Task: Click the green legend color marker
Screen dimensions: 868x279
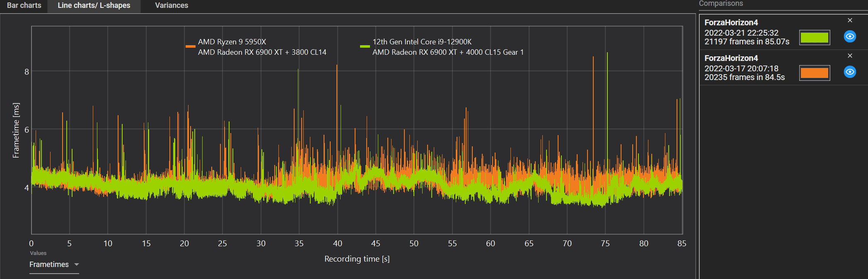Action: [365, 46]
